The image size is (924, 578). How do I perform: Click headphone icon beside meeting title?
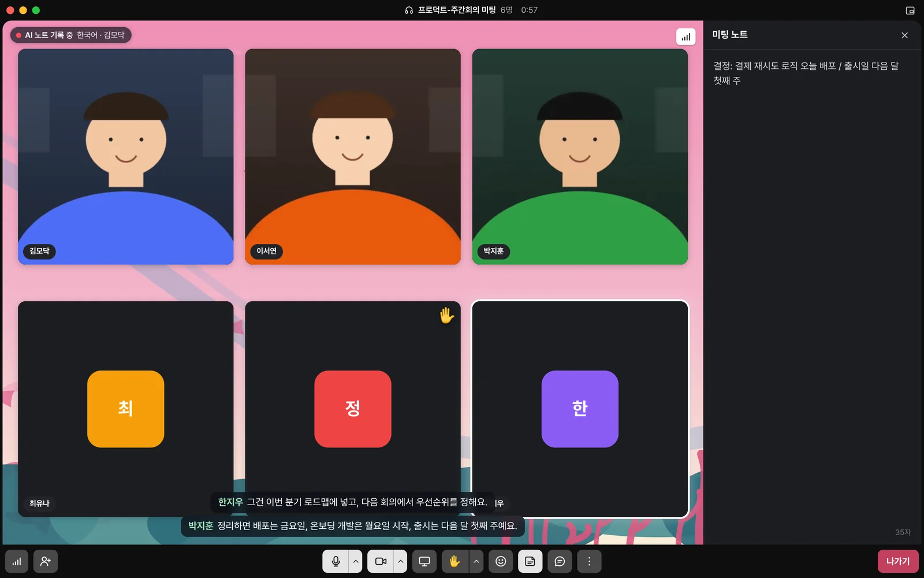(x=409, y=10)
